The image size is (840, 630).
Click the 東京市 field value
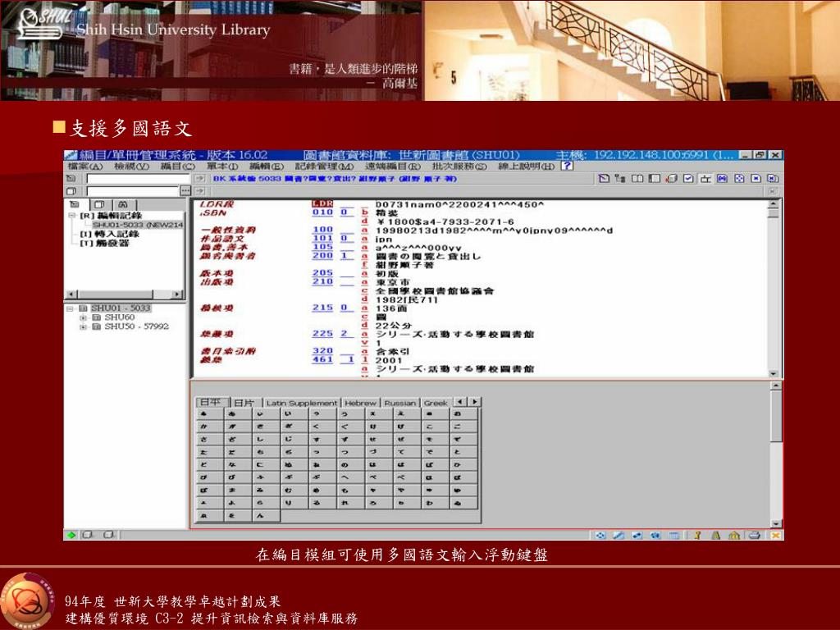point(393,282)
